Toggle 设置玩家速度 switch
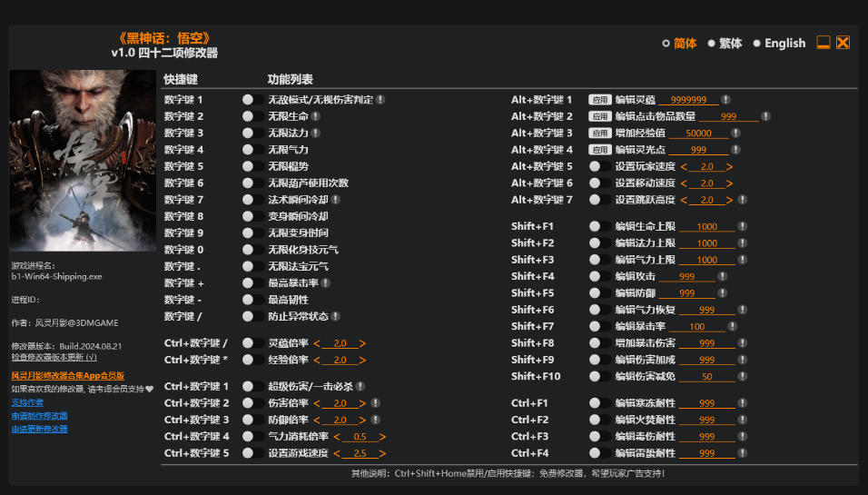The image size is (868, 495). coord(599,166)
